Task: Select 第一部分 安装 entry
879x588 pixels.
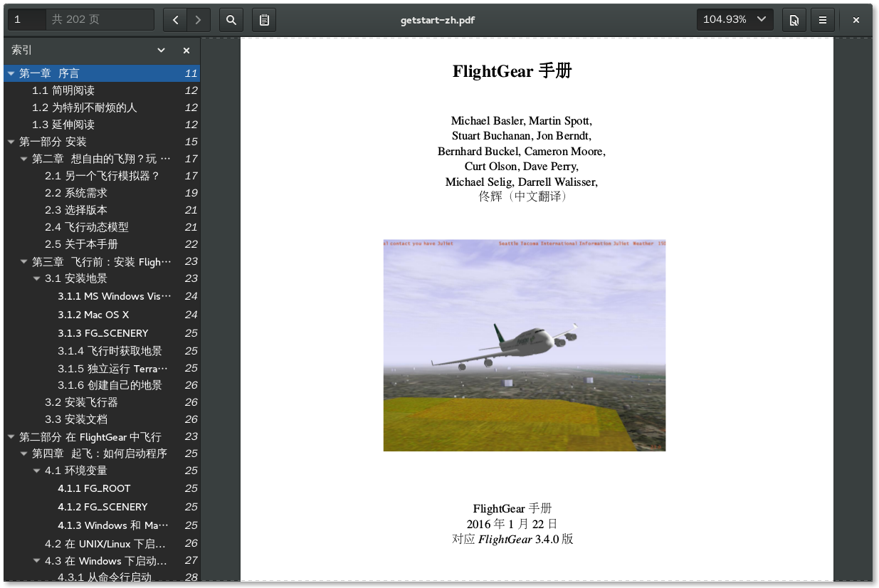Action: pos(102,142)
